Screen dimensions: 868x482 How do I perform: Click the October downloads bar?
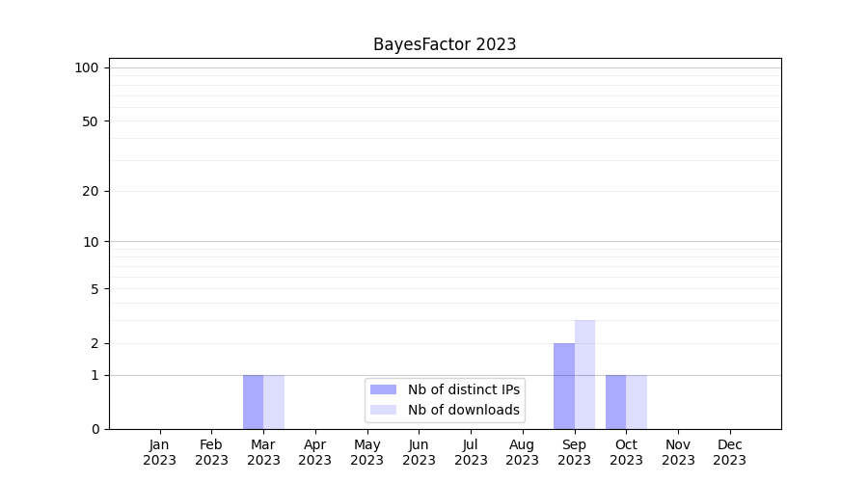tap(637, 402)
